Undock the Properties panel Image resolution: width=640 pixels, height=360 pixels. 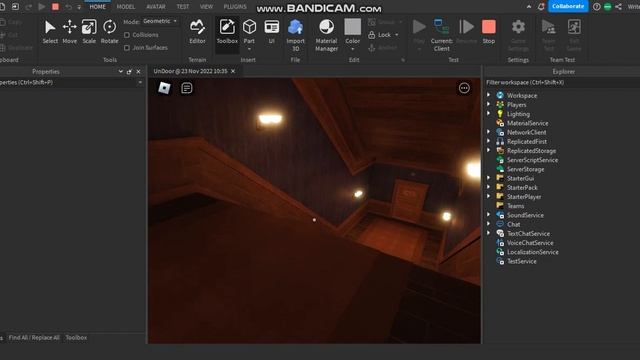coord(129,71)
